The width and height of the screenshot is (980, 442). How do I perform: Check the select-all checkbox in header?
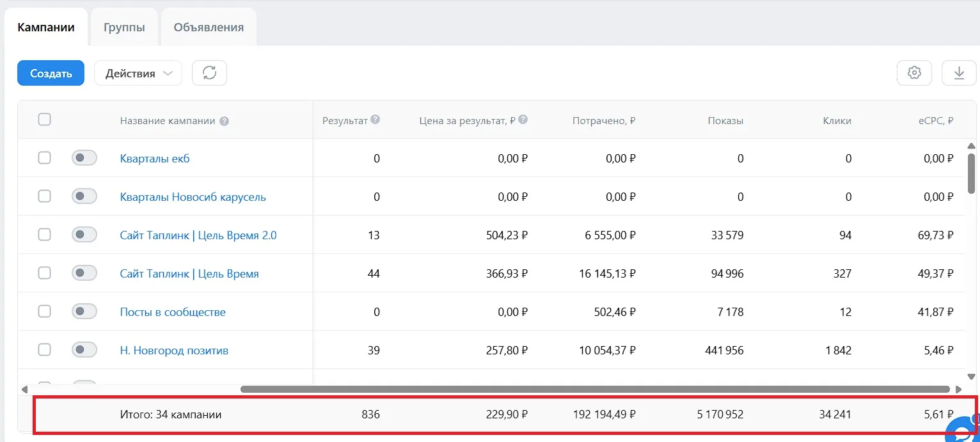(44, 120)
